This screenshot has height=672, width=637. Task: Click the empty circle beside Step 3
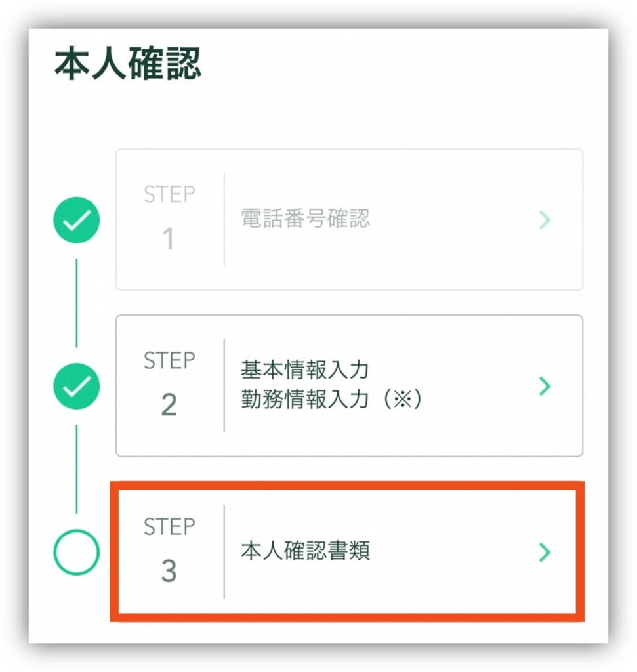point(76,553)
